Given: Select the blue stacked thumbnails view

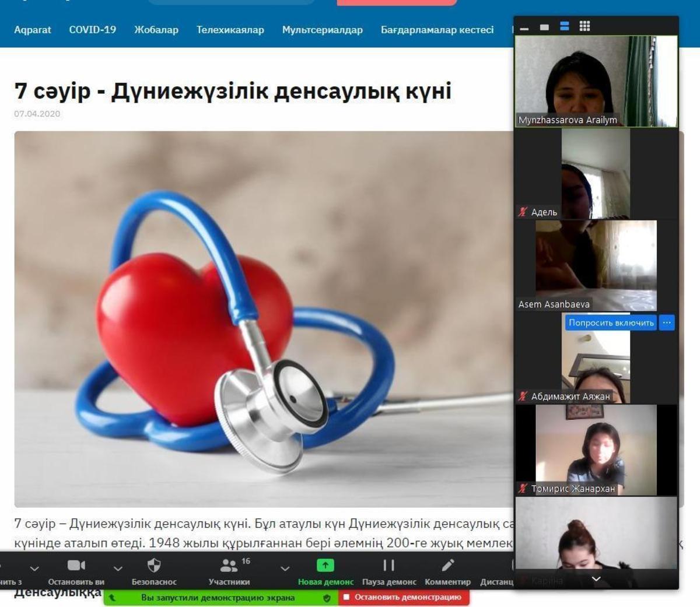Looking at the screenshot, I should (565, 26).
